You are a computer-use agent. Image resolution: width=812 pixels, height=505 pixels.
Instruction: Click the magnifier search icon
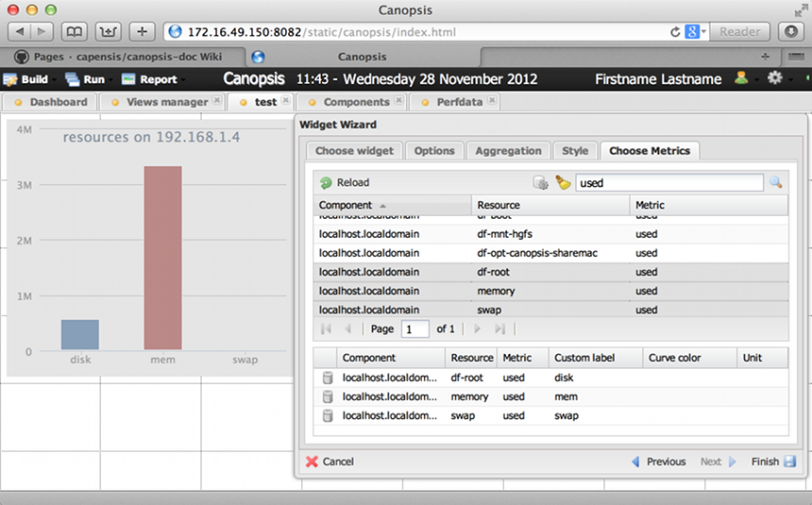pos(775,182)
